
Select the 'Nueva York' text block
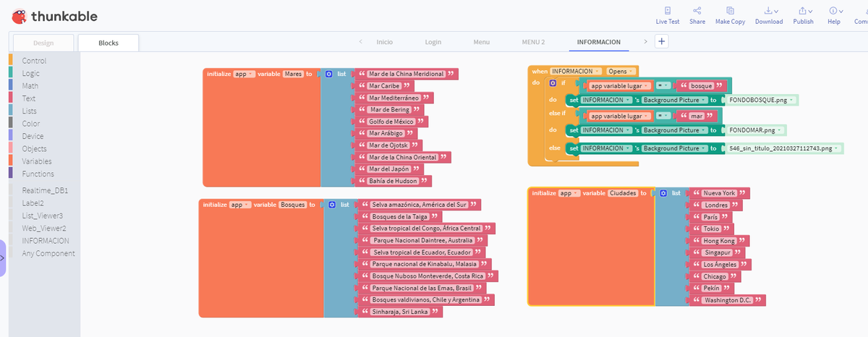(x=719, y=193)
